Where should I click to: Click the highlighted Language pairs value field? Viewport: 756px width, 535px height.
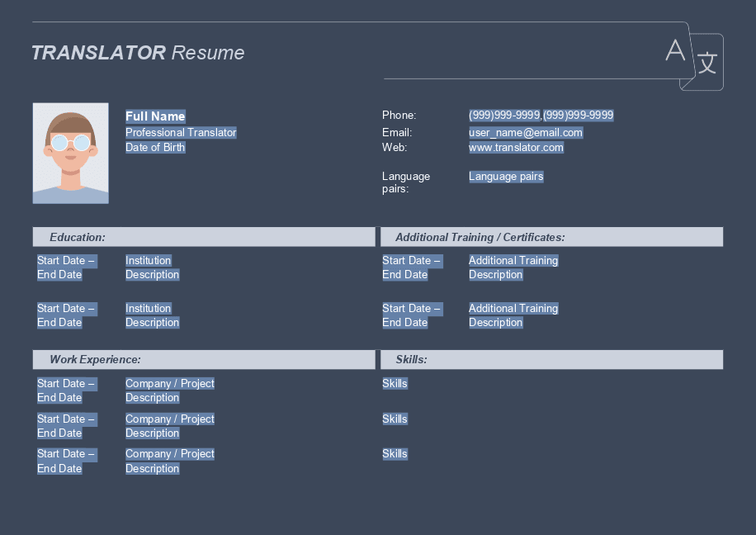pyautogui.click(x=506, y=176)
